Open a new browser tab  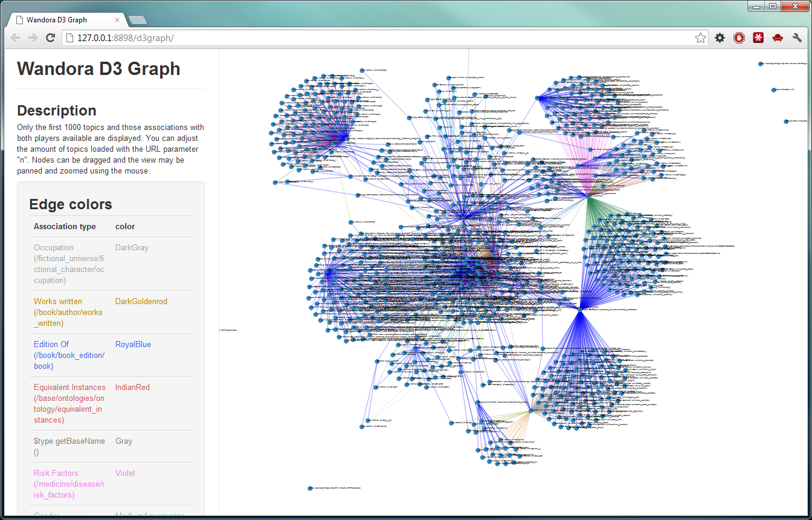pos(137,20)
